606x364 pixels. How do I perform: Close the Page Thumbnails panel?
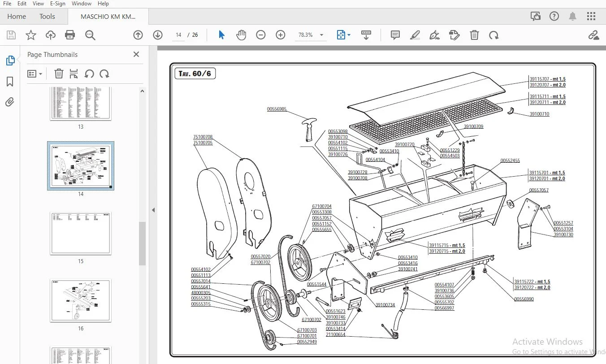click(136, 54)
